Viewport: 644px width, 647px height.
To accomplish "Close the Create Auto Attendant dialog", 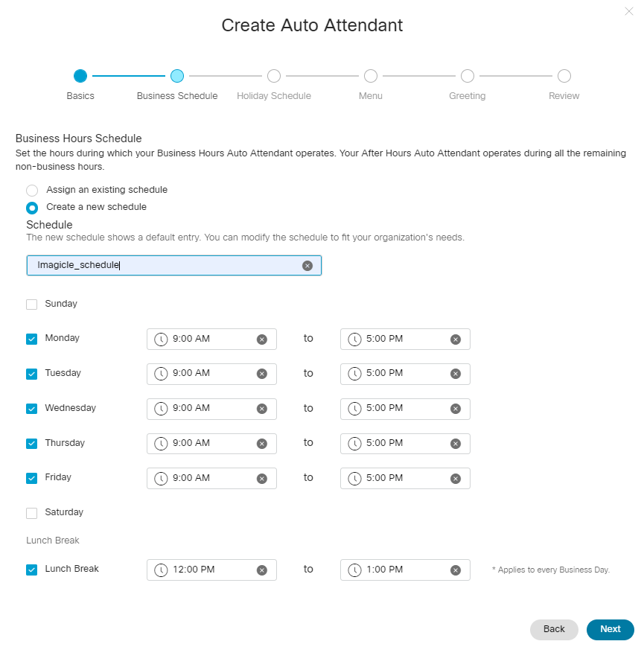I will click(x=629, y=11).
